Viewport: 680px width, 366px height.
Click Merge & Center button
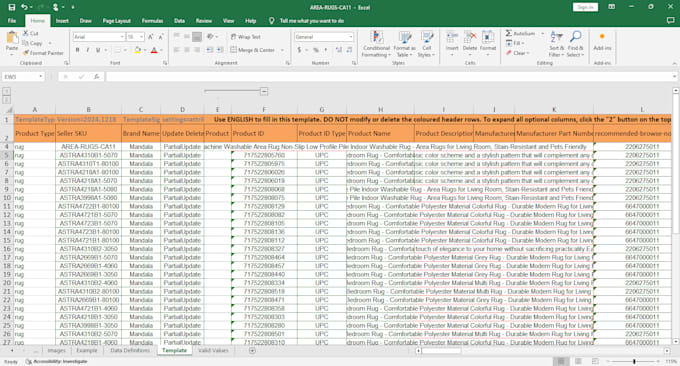pos(252,50)
